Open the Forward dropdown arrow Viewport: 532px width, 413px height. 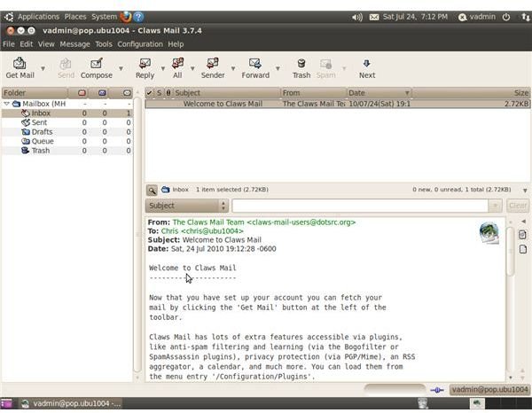coord(278,68)
